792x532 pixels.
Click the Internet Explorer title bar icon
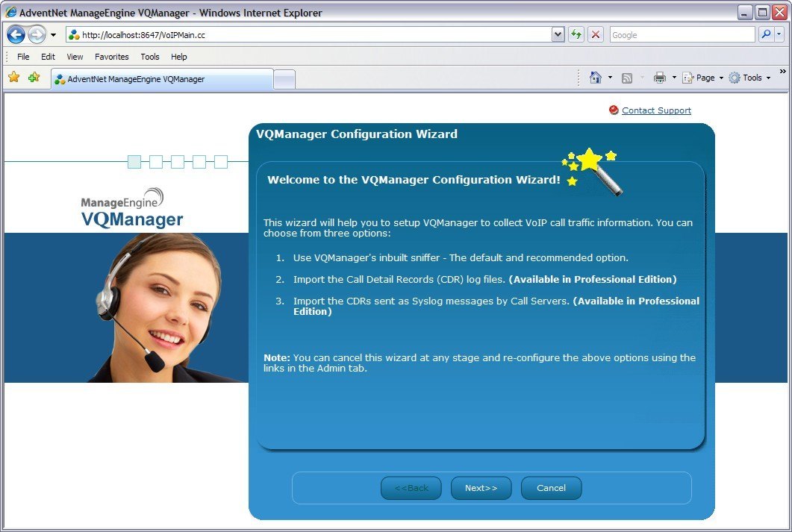10,13
